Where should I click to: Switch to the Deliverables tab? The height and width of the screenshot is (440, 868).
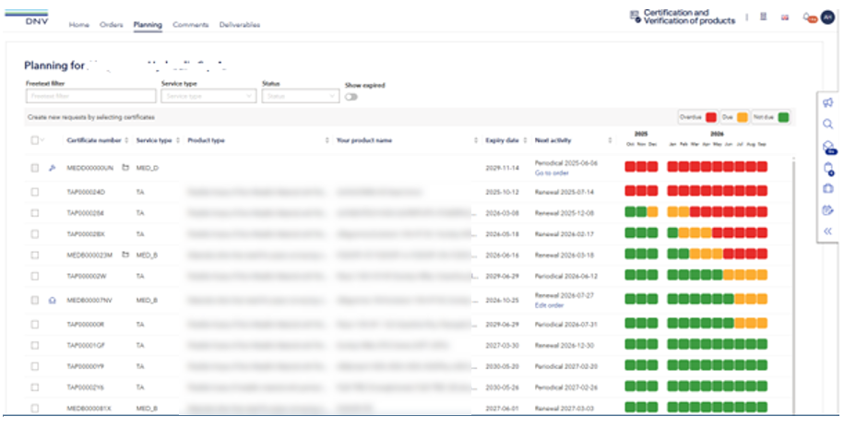(x=239, y=25)
